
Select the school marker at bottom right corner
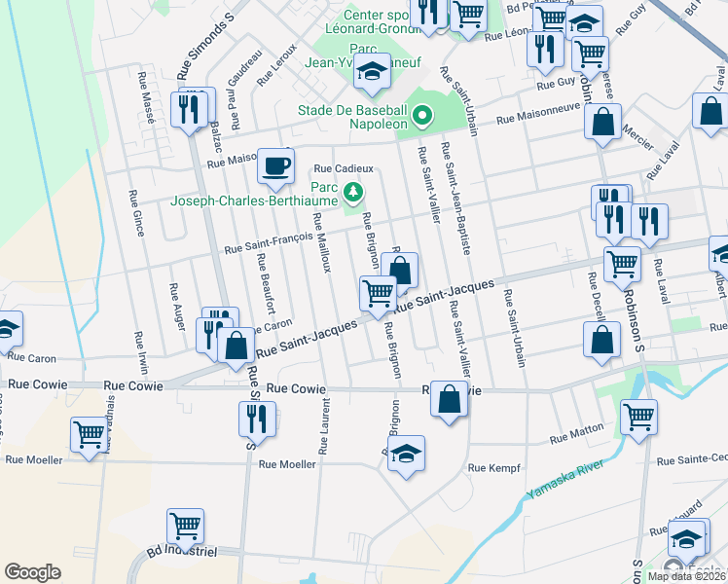click(687, 540)
